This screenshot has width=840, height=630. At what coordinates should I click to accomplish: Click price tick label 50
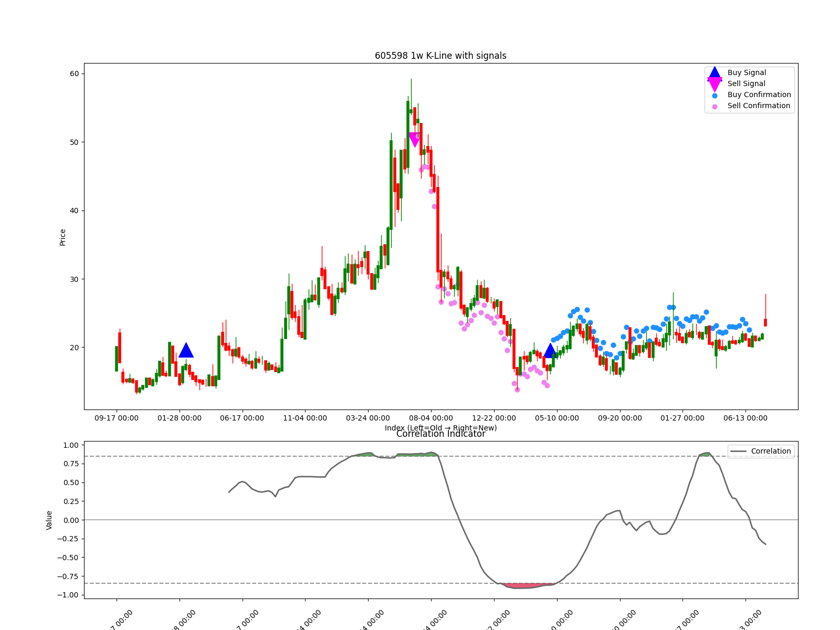click(x=75, y=142)
